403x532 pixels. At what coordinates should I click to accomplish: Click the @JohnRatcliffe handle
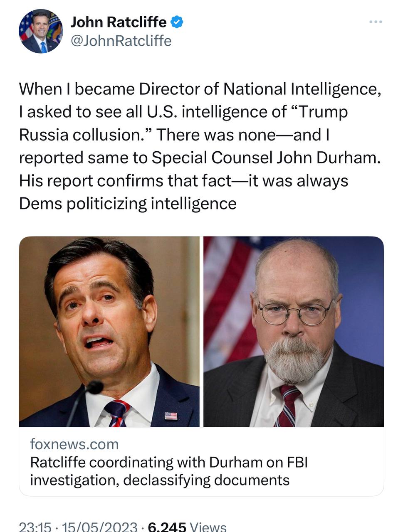point(121,41)
